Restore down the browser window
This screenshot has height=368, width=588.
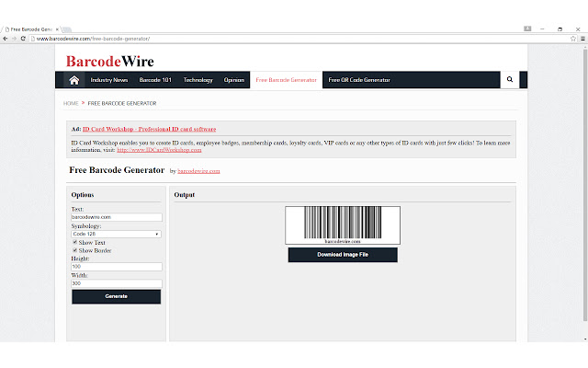560,29
